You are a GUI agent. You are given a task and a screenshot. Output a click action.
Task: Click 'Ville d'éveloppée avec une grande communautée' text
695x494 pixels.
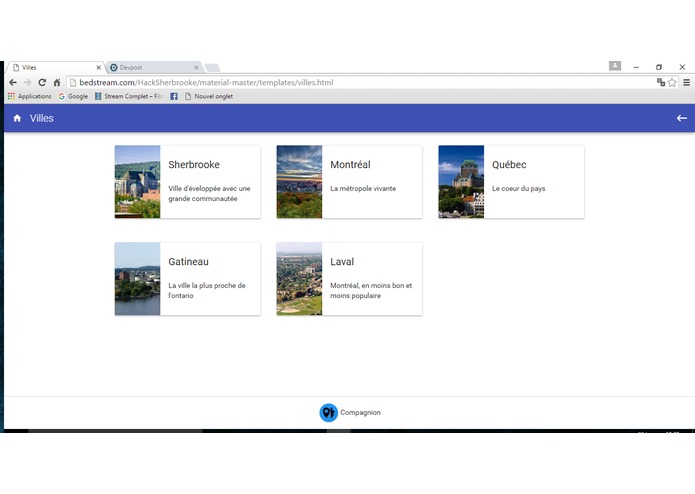[209, 194]
